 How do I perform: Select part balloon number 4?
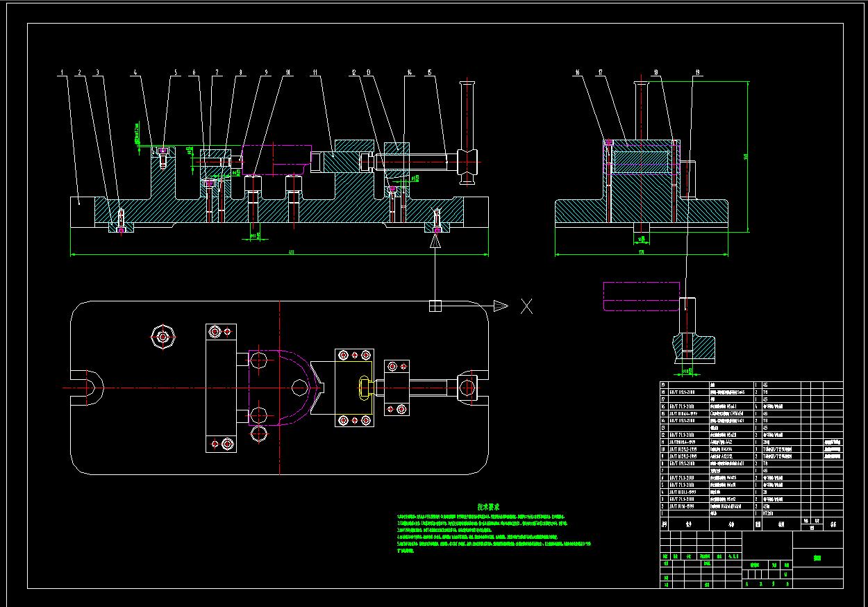pyautogui.click(x=135, y=72)
